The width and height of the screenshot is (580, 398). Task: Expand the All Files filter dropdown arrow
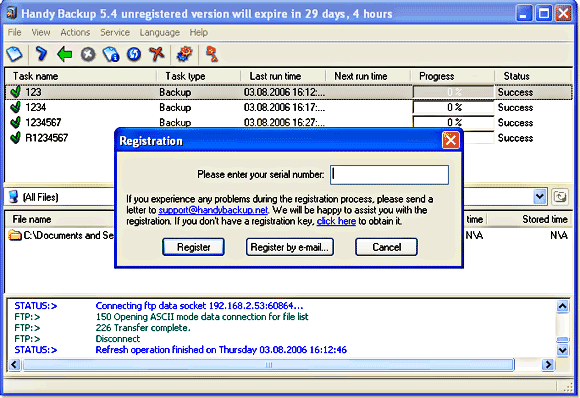(x=540, y=196)
